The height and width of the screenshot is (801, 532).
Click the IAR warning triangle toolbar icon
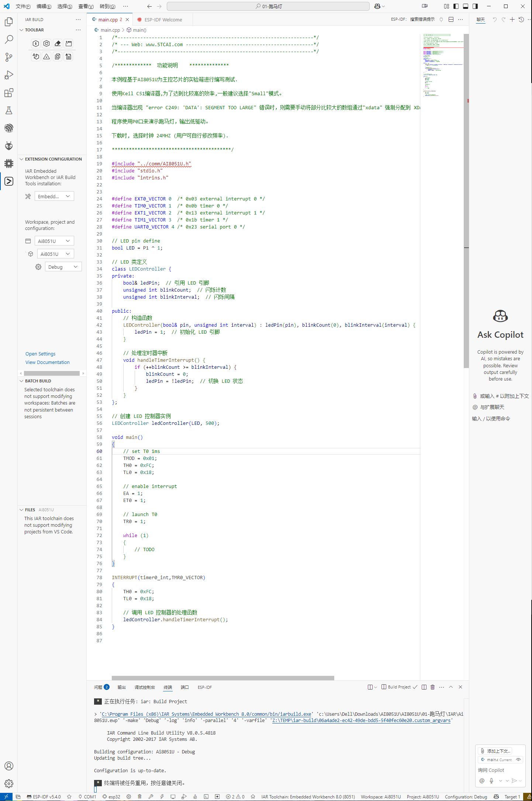click(x=46, y=56)
